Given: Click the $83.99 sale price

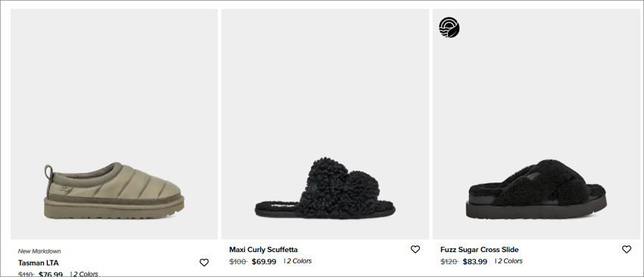Looking at the screenshot, I should click(x=475, y=261).
